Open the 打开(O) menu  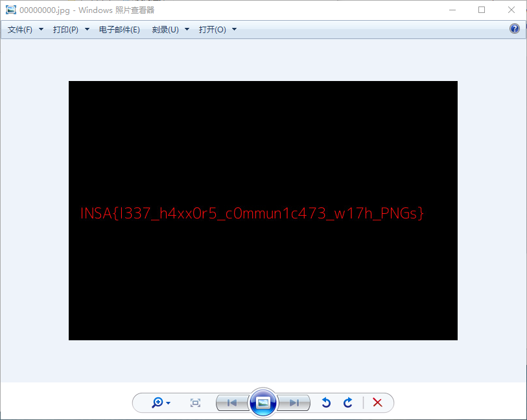pyautogui.click(x=213, y=30)
